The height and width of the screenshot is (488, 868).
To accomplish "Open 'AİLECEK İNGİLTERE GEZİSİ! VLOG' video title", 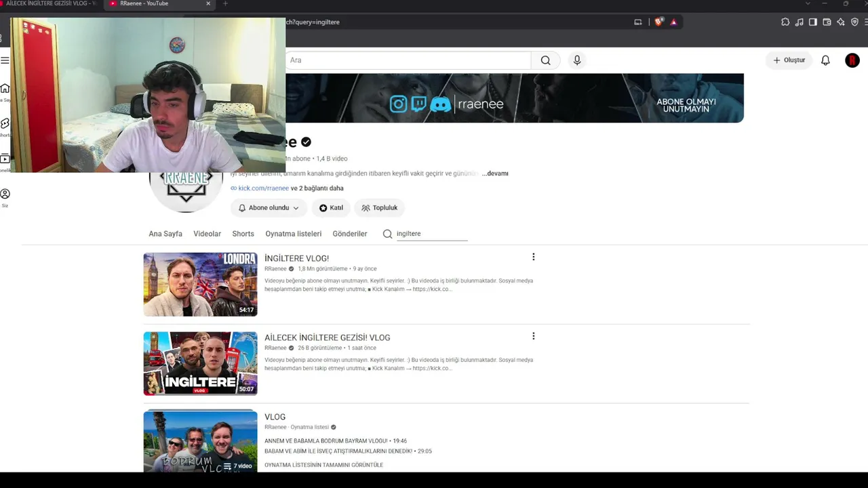I will pos(327,338).
